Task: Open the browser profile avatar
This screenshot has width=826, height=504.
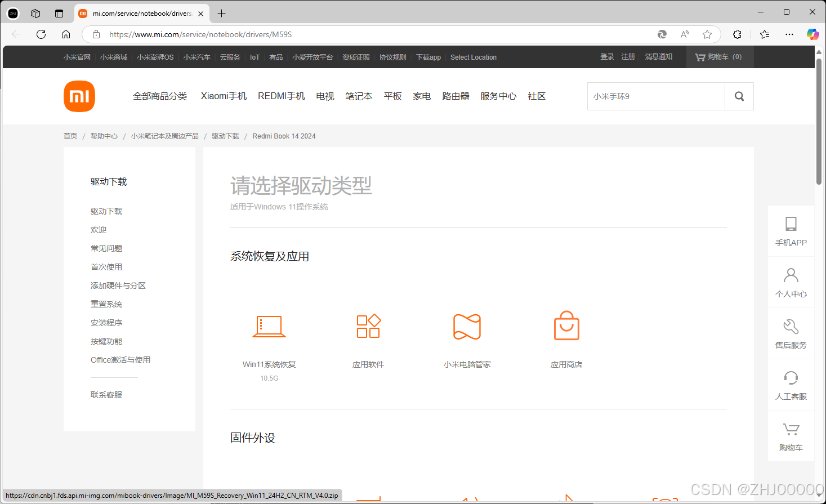Action: pos(13,13)
